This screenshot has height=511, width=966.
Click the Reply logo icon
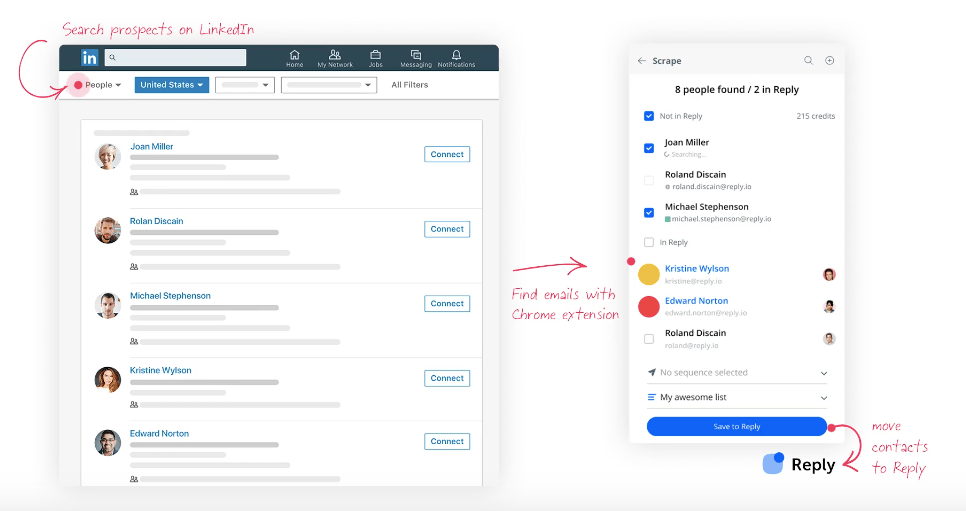773,463
